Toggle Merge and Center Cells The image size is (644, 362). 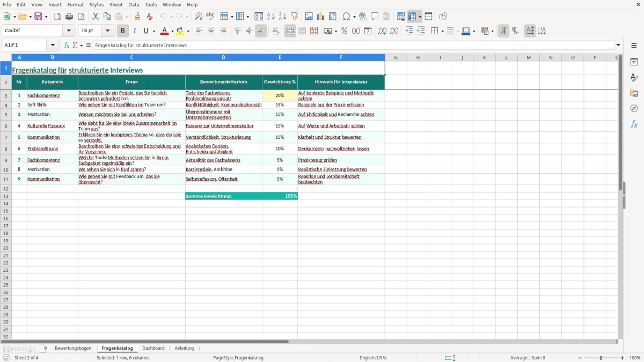click(x=290, y=31)
